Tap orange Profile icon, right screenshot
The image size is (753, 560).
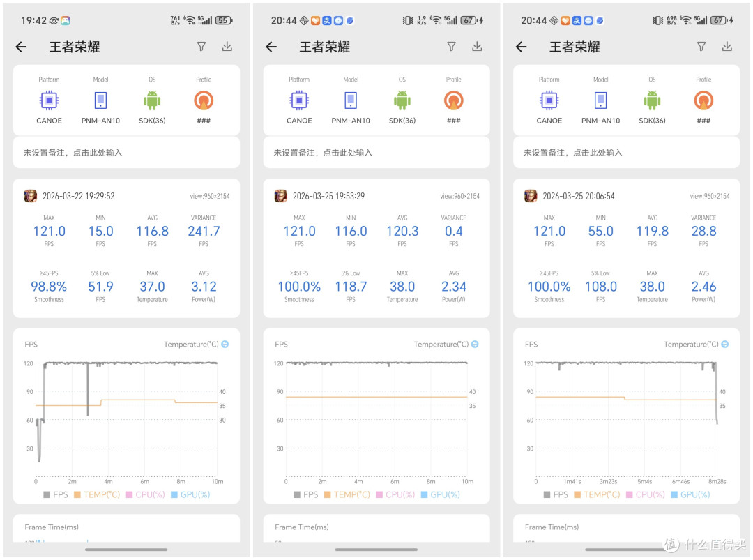pos(703,101)
